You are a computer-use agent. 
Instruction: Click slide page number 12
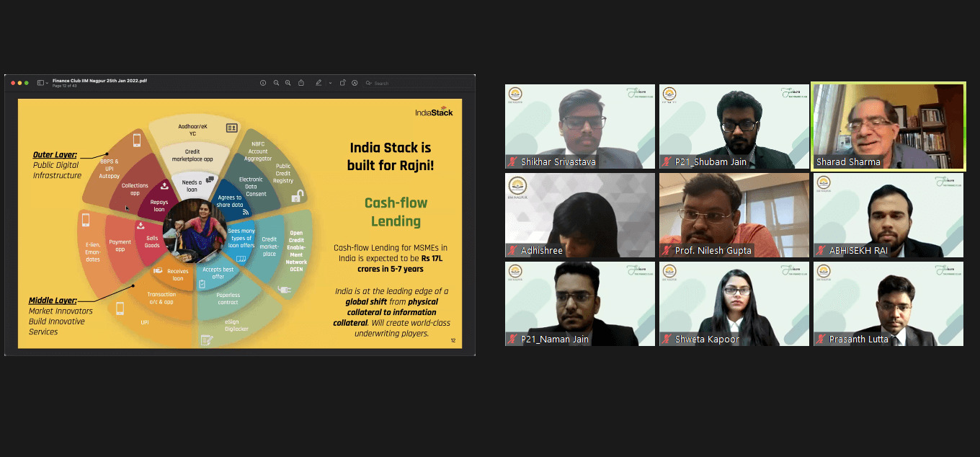pos(453,340)
